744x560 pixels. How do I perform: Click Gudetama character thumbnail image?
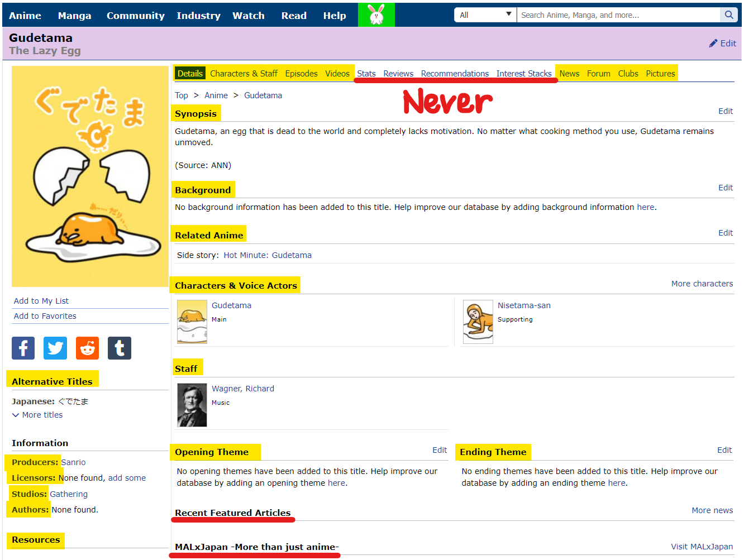[x=192, y=322]
